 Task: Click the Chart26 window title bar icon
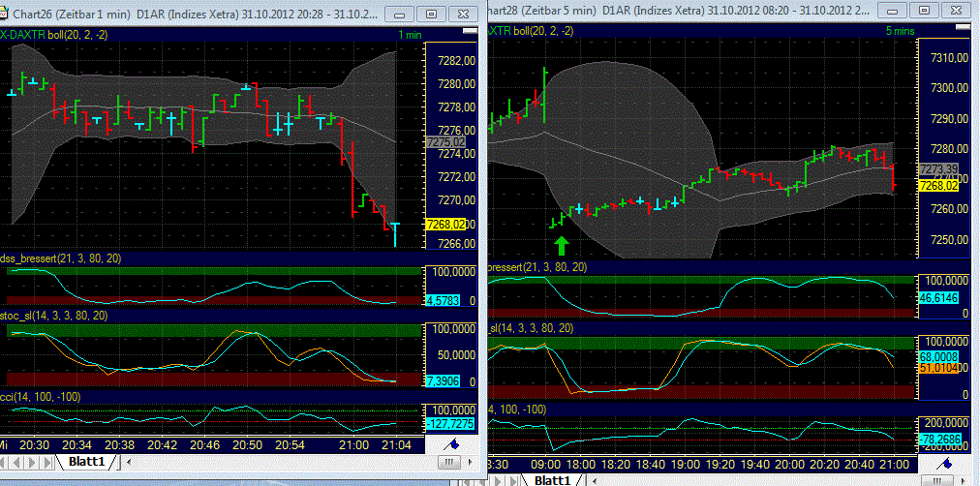click(5, 14)
